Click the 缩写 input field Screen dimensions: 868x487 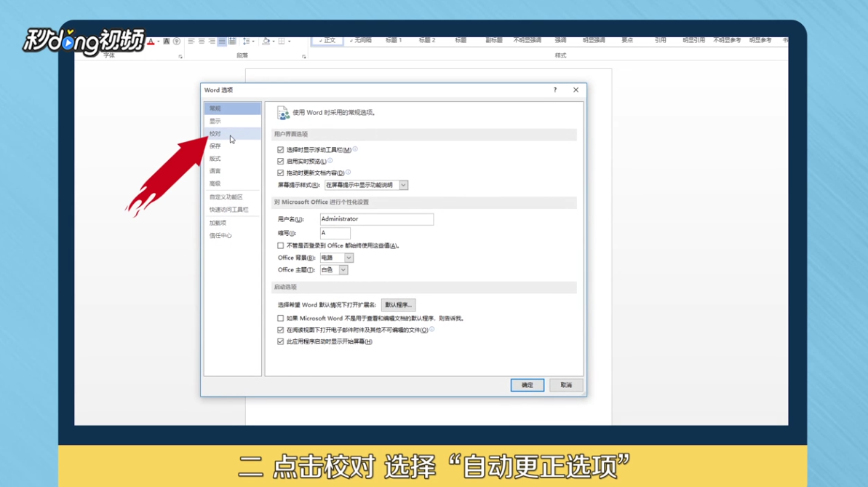coord(335,233)
